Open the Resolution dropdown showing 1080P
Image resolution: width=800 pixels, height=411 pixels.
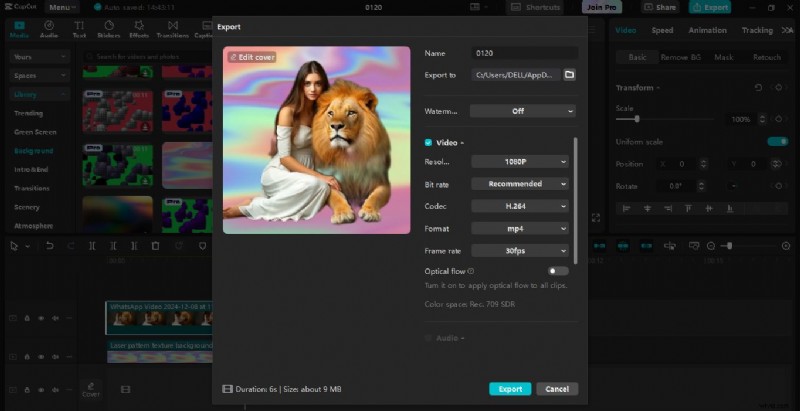(x=519, y=161)
